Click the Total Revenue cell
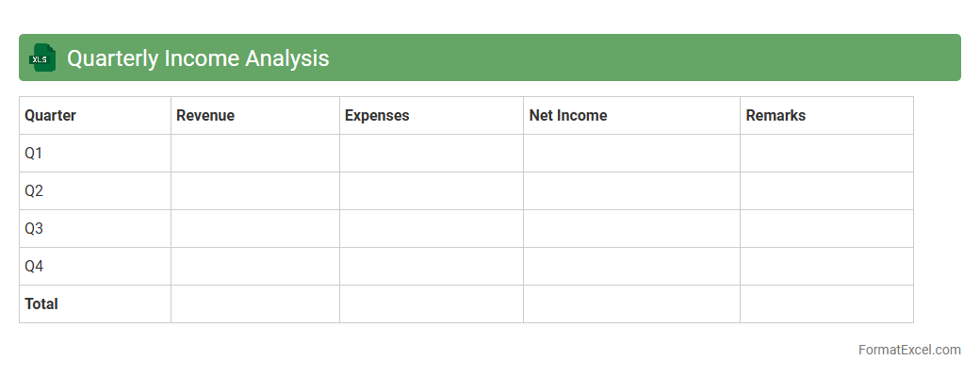The image size is (980, 377). pos(255,304)
